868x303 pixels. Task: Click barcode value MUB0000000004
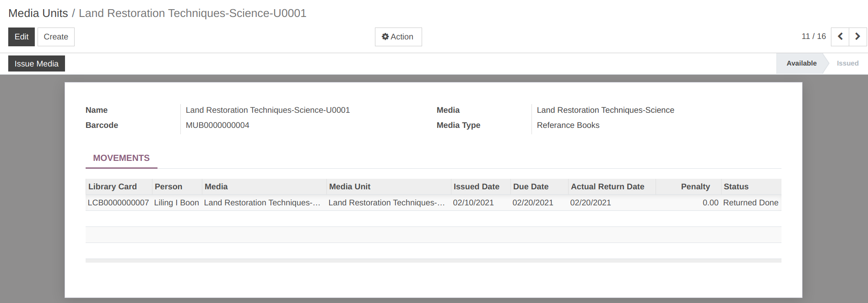(x=217, y=125)
